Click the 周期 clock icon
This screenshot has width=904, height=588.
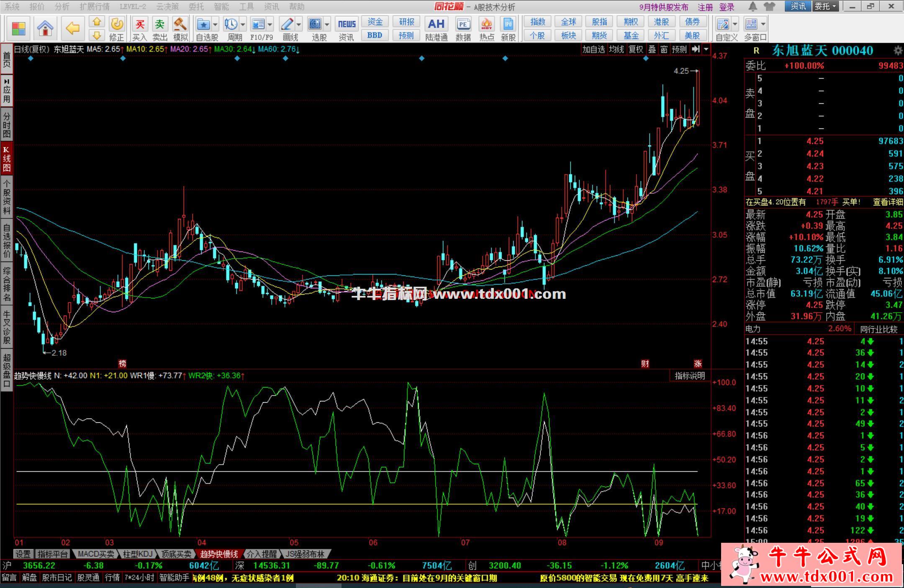[x=230, y=24]
